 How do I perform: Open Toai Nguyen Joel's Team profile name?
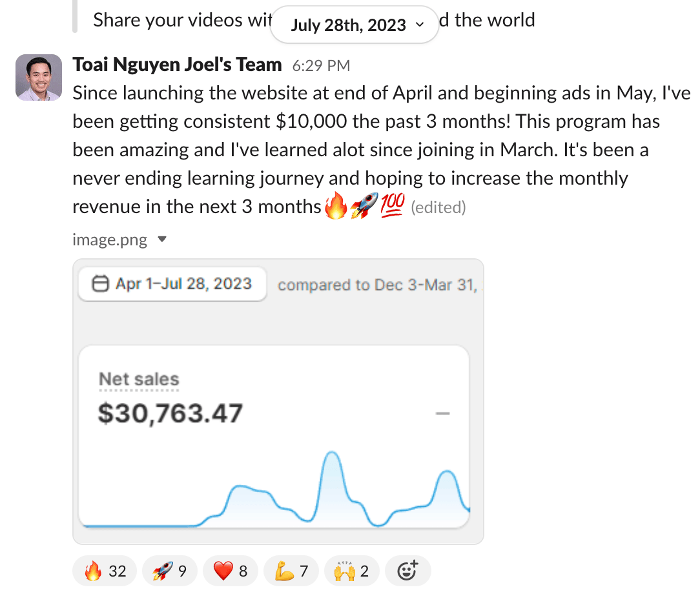click(x=177, y=65)
